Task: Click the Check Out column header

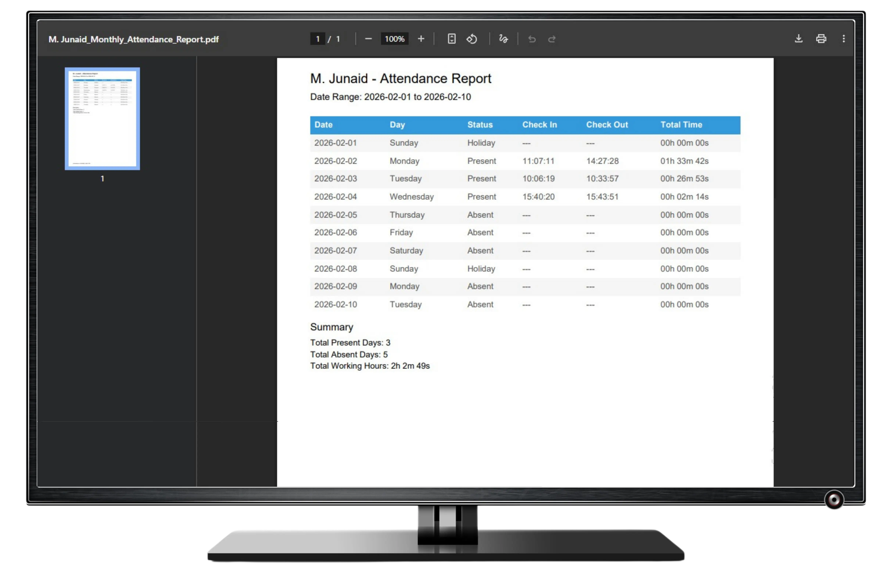Action: pyautogui.click(x=607, y=125)
